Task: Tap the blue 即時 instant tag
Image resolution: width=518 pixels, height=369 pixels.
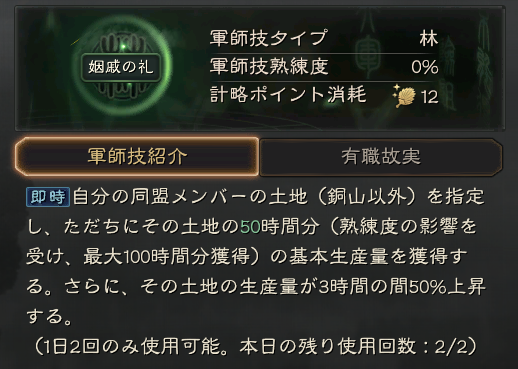Action: click(x=48, y=197)
